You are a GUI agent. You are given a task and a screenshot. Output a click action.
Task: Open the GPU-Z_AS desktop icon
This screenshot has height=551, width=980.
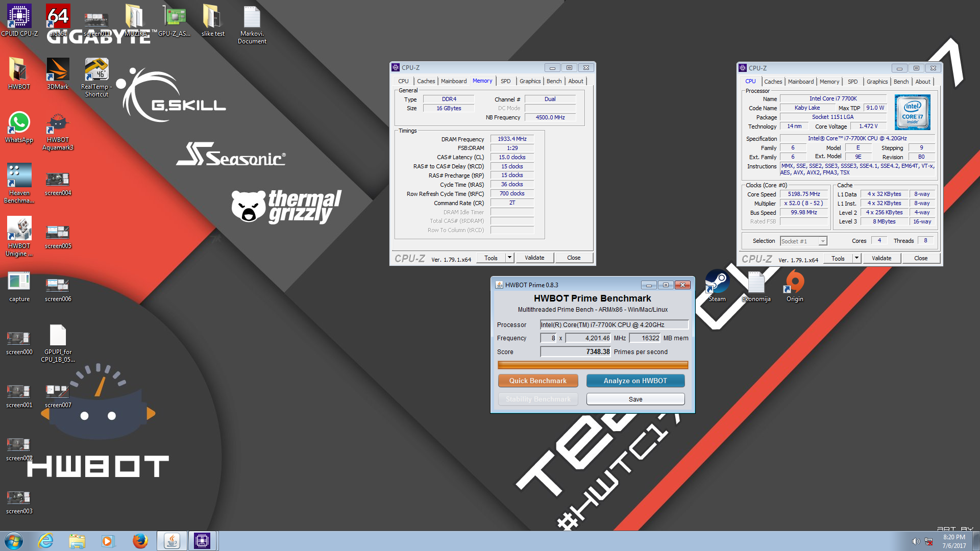pos(174,20)
